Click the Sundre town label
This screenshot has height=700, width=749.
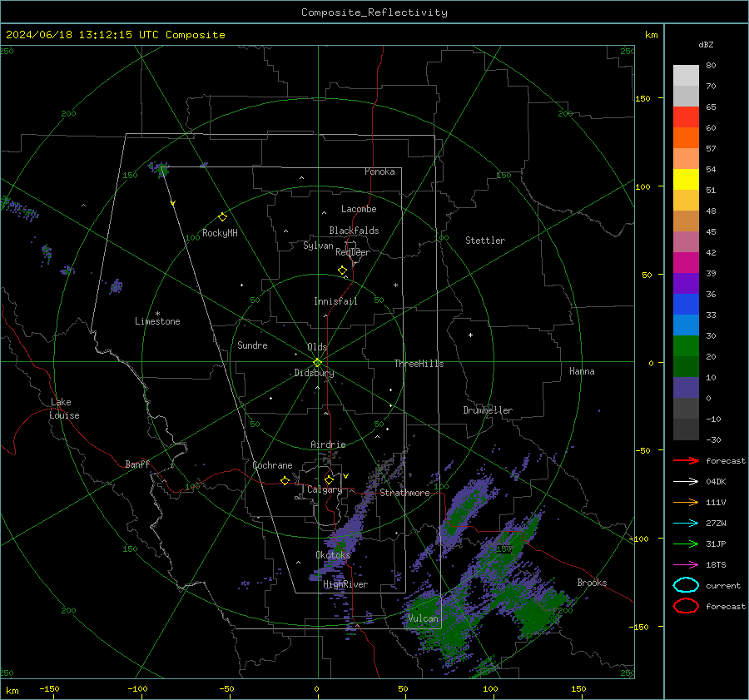[252, 345]
